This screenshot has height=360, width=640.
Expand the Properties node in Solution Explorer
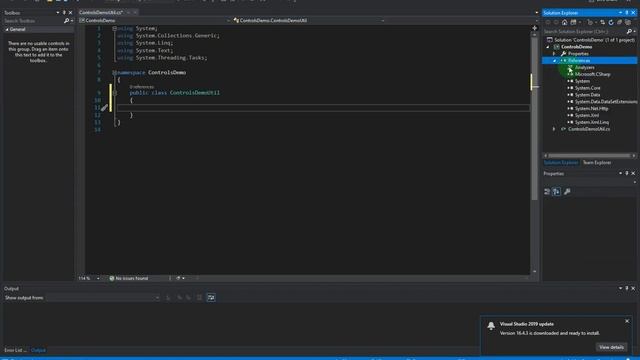pyautogui.click(x=554, y=54)
